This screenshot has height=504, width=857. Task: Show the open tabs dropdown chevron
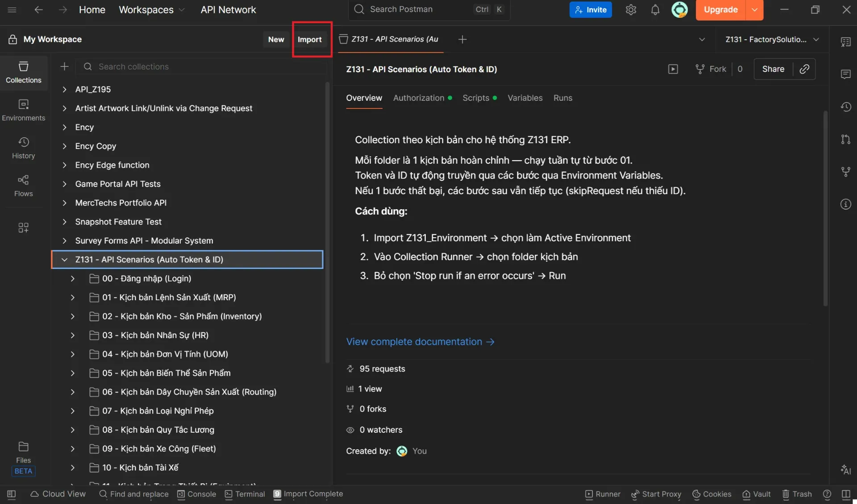(702, 39)
